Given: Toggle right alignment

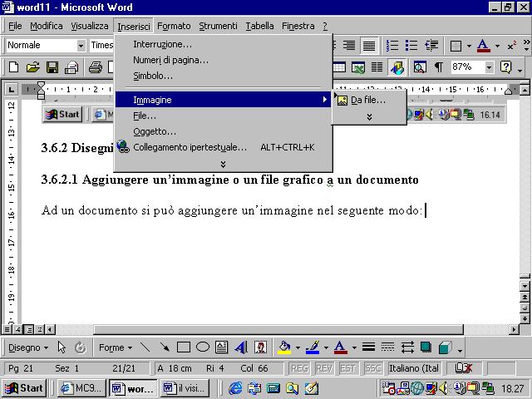Looking at the screenshot, I should [349, 45].
